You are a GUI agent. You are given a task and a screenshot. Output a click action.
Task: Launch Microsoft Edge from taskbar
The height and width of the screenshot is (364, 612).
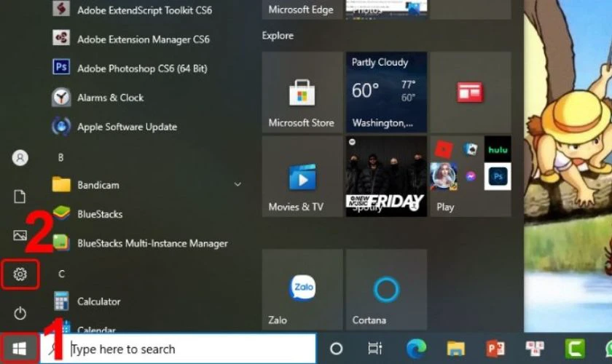click(x=416, y=349)
